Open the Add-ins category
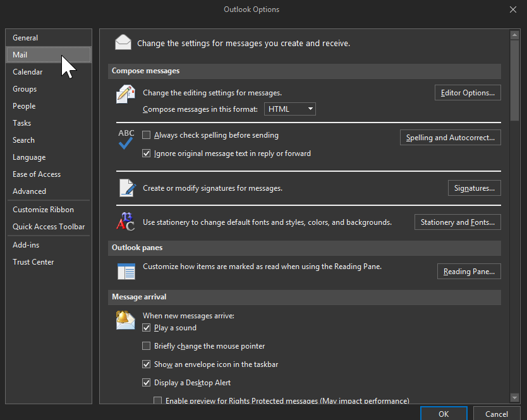Screen dimensions: 527x420 [x=49, y=245]
